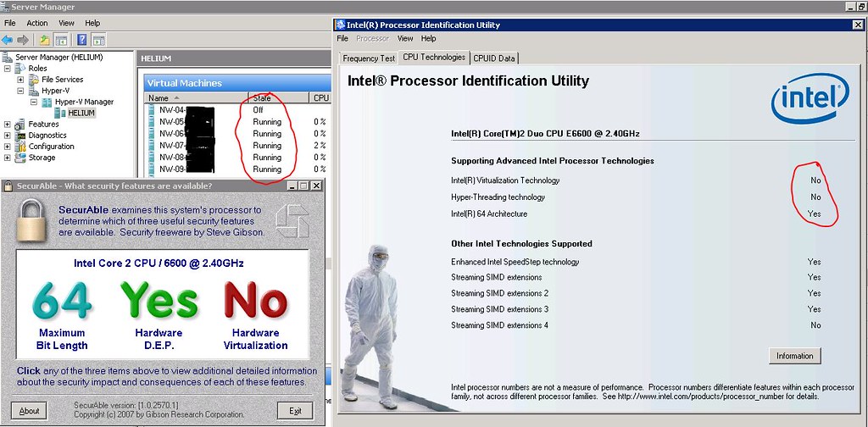Open the View menu in Intel utility
This screenshot has width=868, height=427.
(405, 39)
